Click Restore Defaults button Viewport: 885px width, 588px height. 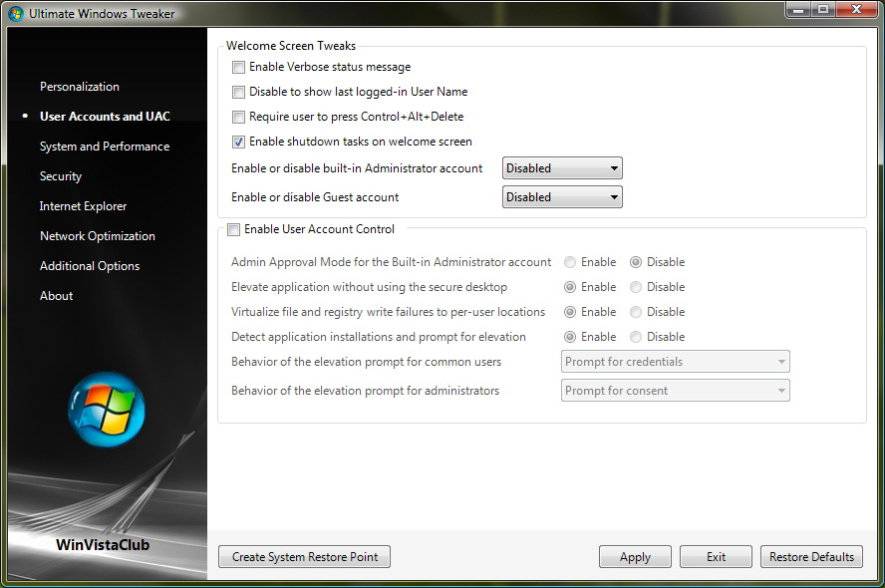[811, 557]
